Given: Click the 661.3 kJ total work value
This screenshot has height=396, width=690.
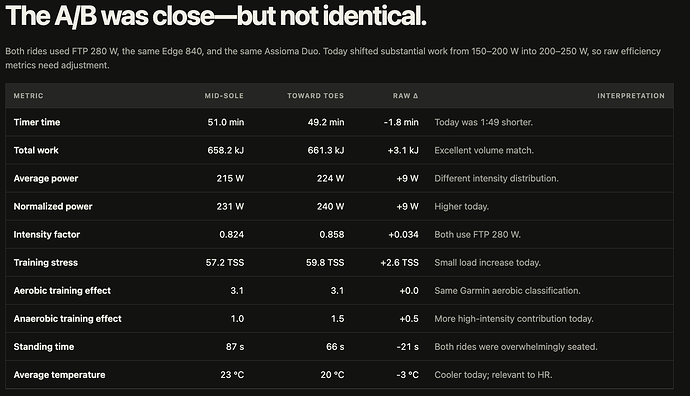Looking at the screenshot, I should [x=326, y=150].
